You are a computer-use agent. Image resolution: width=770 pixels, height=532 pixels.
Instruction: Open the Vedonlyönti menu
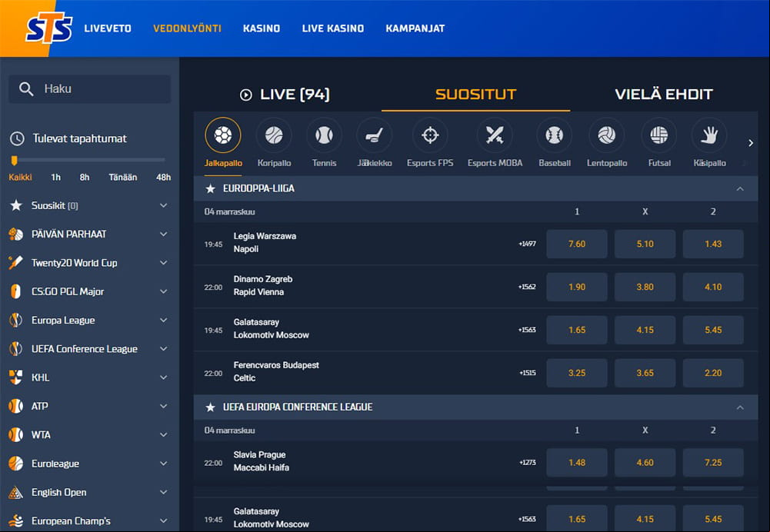[x=187, y=28]
